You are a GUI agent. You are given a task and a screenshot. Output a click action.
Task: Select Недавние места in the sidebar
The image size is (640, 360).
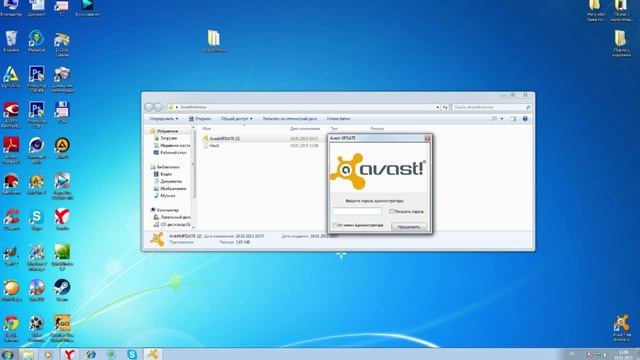(x=171, y=145)
